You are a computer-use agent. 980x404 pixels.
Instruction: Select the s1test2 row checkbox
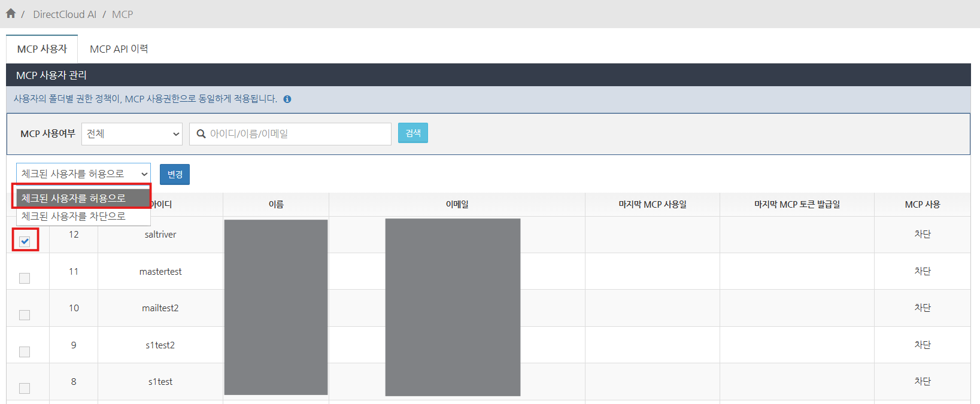click(x=25, y=352)
